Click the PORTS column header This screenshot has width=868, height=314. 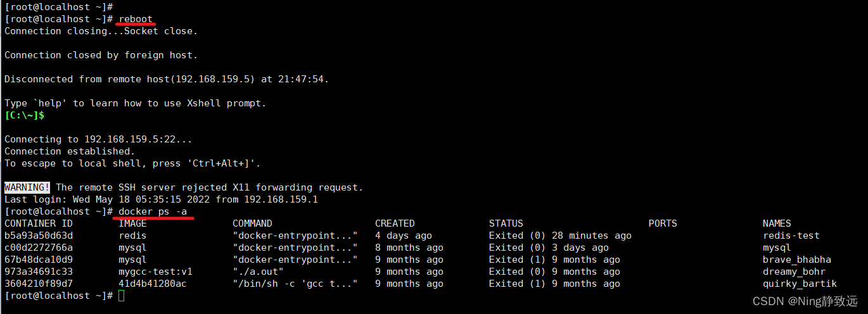[663, 223]
